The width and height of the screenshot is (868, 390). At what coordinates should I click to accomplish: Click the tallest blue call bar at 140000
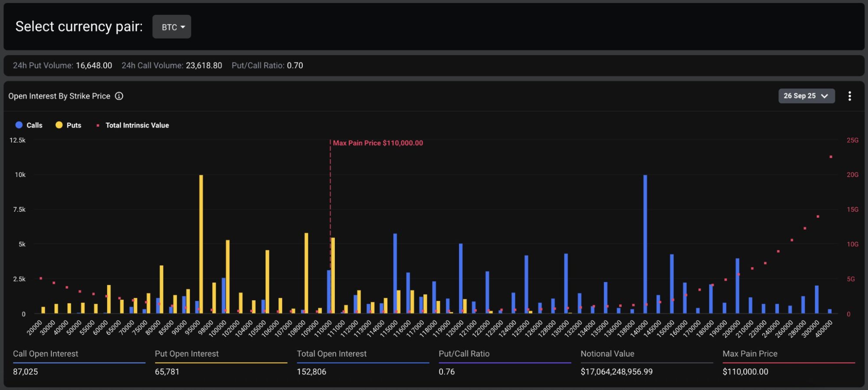(645, 244)
